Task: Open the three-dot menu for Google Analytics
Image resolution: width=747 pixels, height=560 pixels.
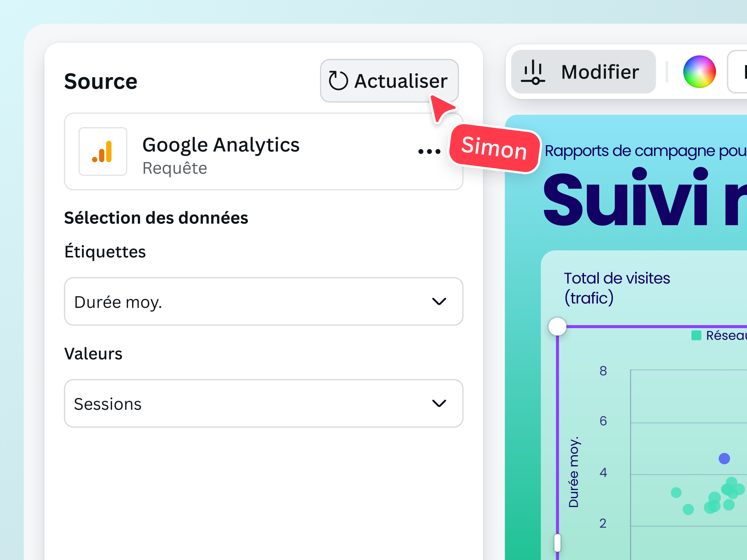Action: 429,151
